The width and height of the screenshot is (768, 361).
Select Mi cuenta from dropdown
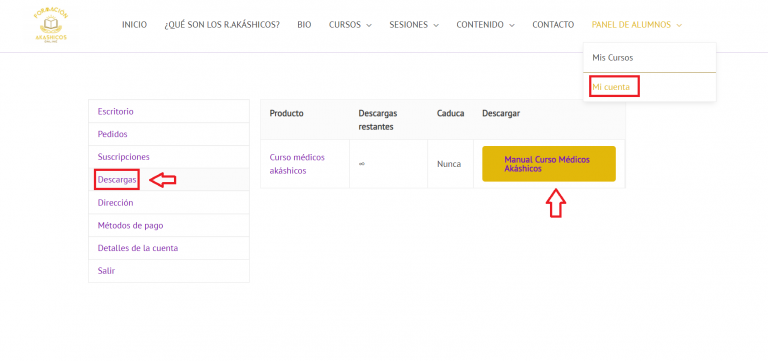(611, 87)
